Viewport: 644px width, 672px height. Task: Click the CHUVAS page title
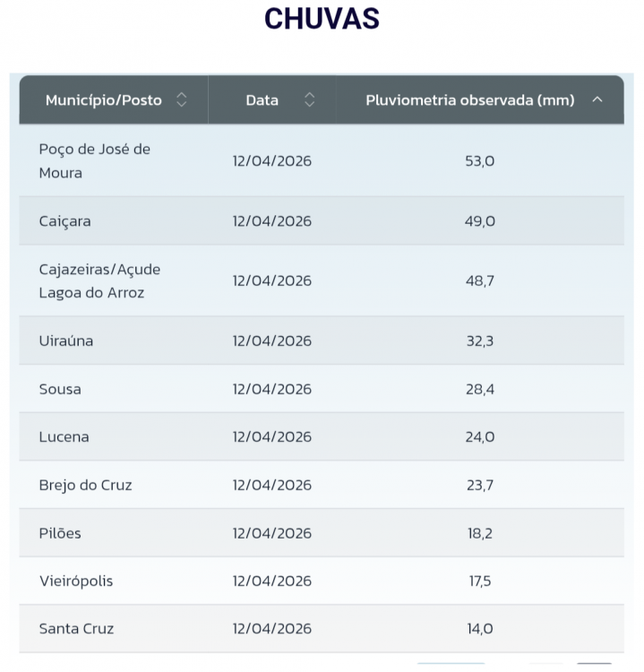point(322,18)
